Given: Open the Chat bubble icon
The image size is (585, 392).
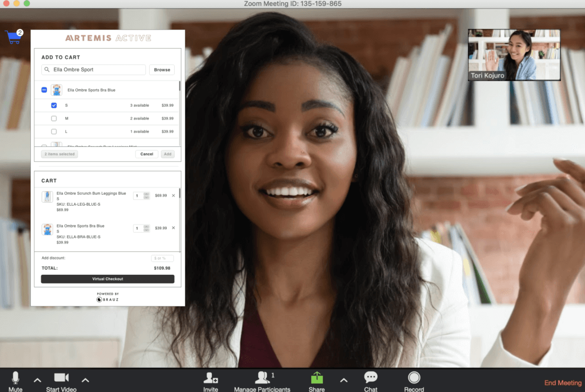Looking at the screenshot, I should tap(370, 378).
